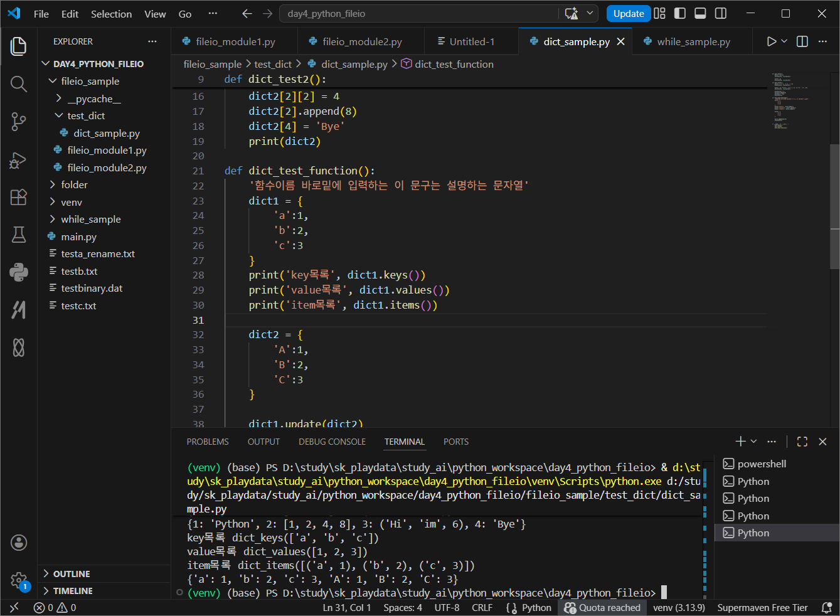840x616 pixels.
Task: Click the editor vertical scrollbar
Action: tap(835, 207)
